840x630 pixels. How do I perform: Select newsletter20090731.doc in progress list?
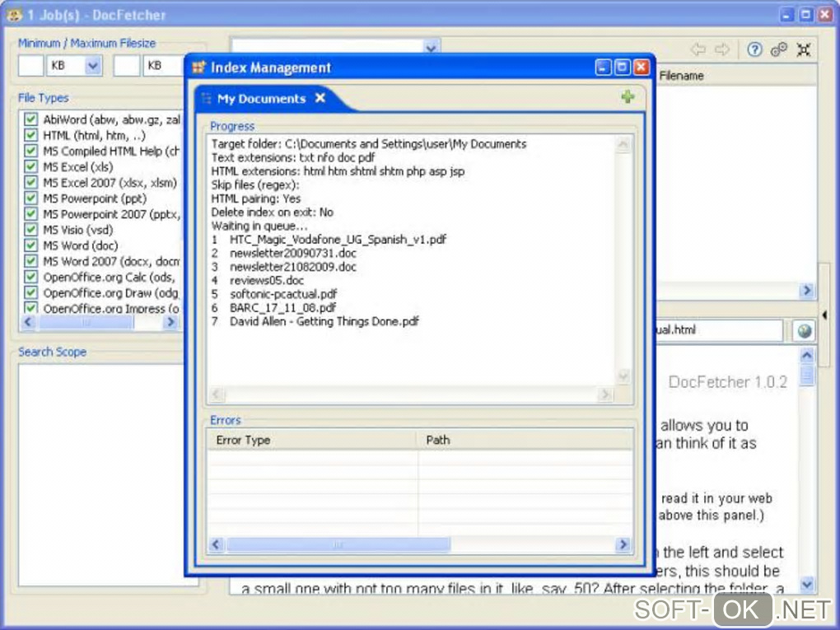292,253
